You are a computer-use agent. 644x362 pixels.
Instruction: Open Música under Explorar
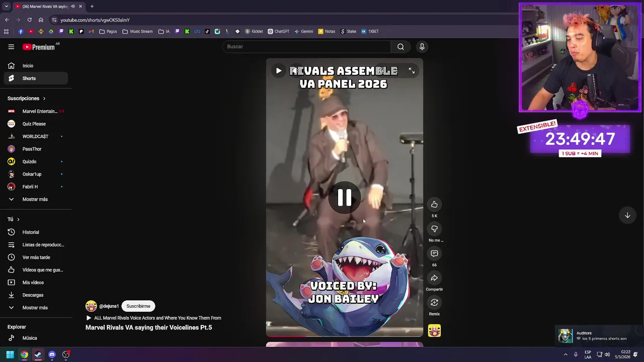click(x=36, y=338)
